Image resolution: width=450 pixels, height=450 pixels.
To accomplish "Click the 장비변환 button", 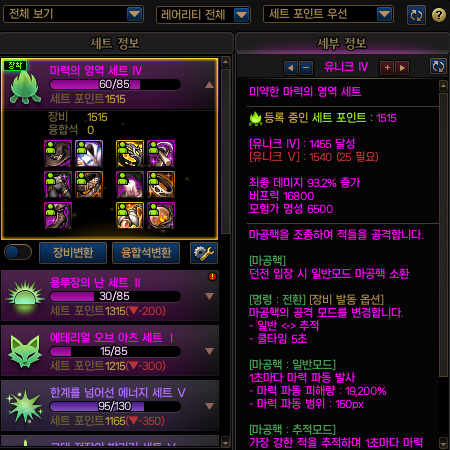I will (73, 253).
